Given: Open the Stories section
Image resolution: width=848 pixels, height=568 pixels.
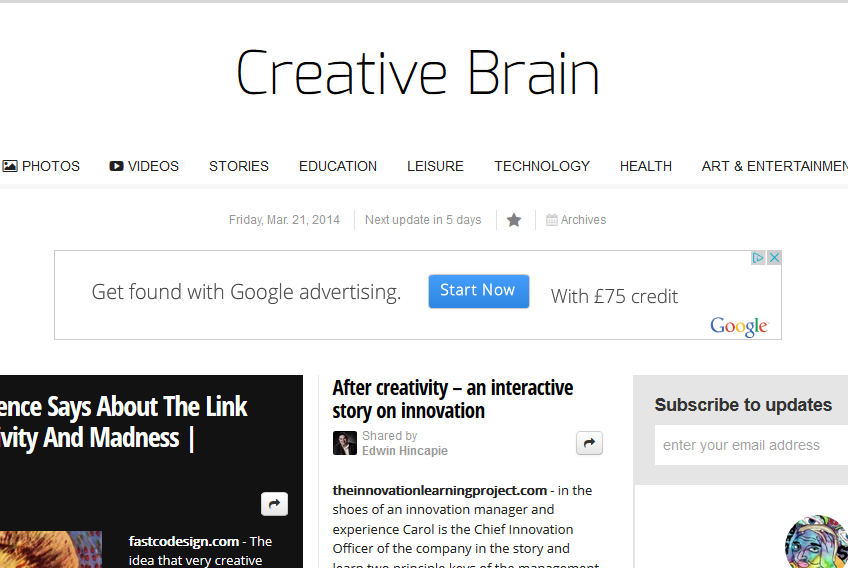Looking at the screenshot, I should pos(239,166).
